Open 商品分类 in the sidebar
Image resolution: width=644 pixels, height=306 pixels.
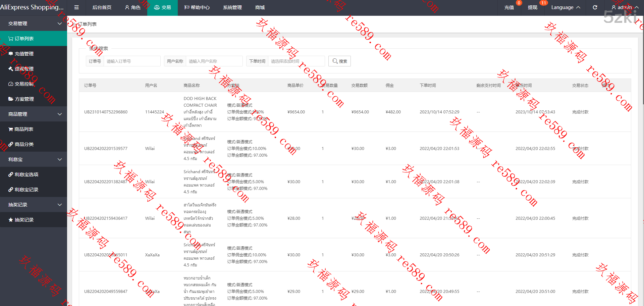point(24,144)
